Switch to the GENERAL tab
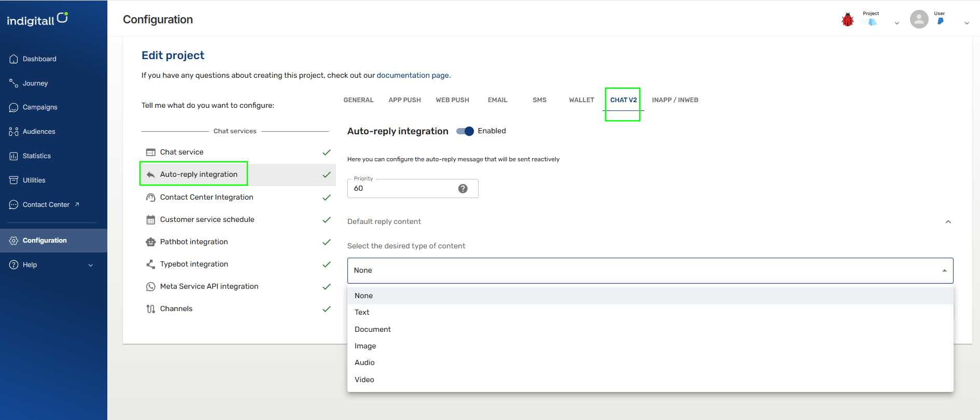 click(358, 100)
